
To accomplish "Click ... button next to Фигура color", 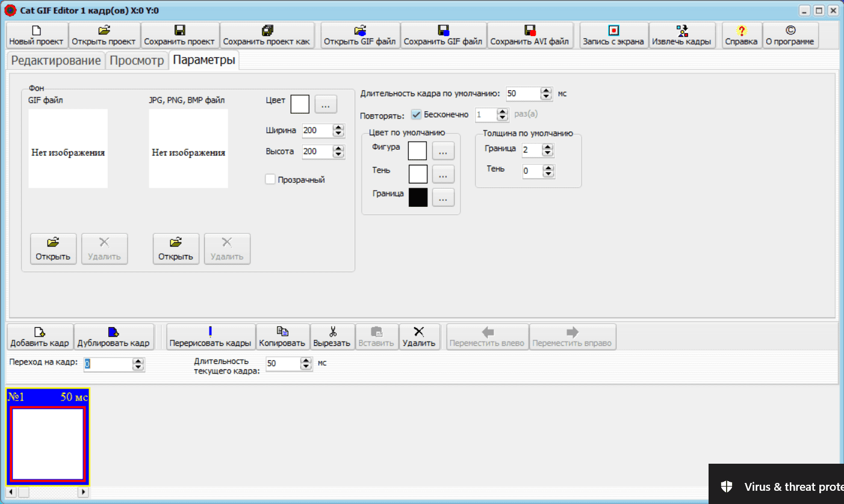I will [443, 151].
